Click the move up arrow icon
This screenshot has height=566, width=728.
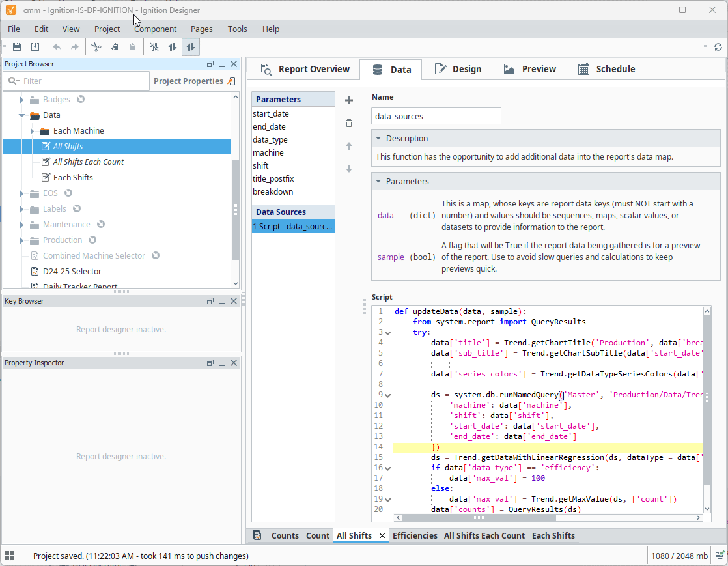pos(349,146)
